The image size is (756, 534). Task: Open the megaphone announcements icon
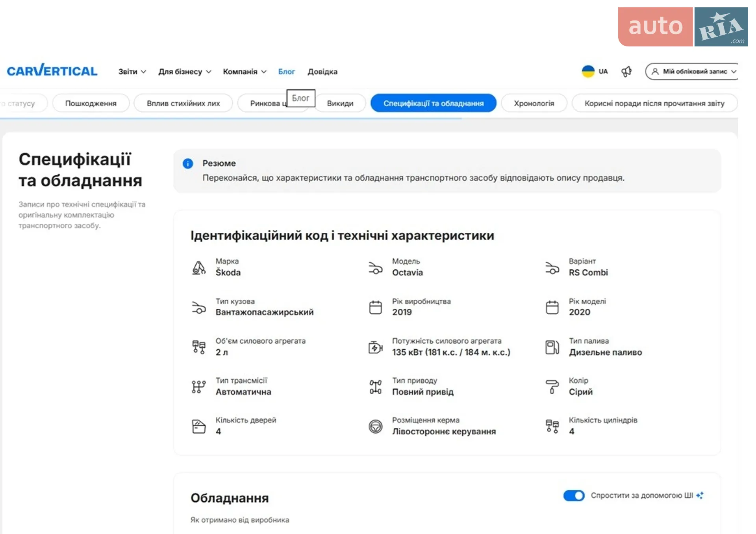pos(626,71)
